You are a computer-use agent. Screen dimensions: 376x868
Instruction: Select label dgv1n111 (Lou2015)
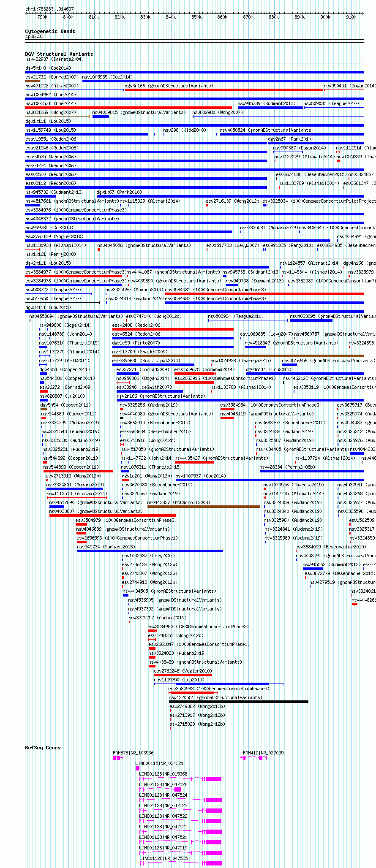pos(48,121)
